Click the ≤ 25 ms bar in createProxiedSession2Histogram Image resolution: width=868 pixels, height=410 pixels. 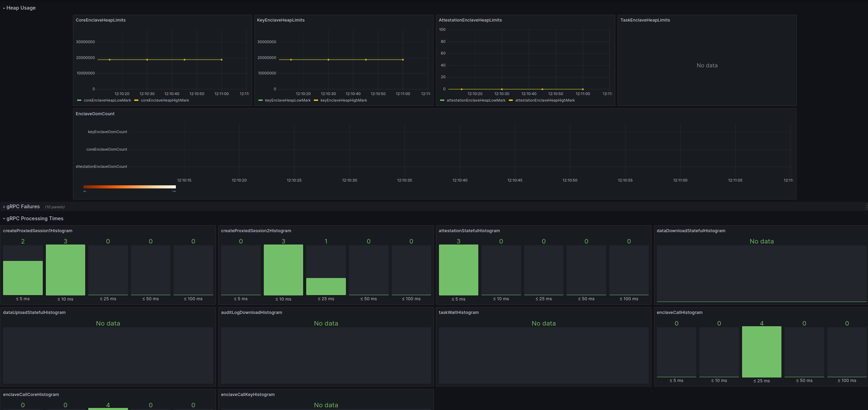click(326, 287)
